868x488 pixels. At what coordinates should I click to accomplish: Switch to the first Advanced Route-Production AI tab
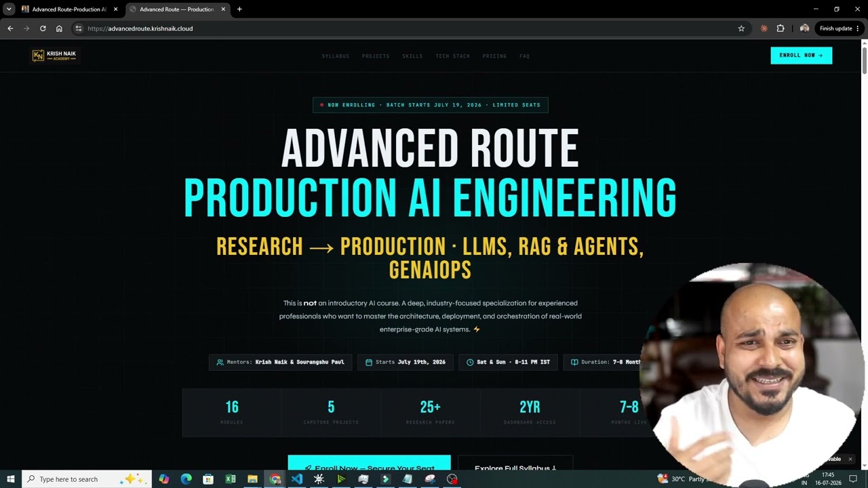pos(69,9)
